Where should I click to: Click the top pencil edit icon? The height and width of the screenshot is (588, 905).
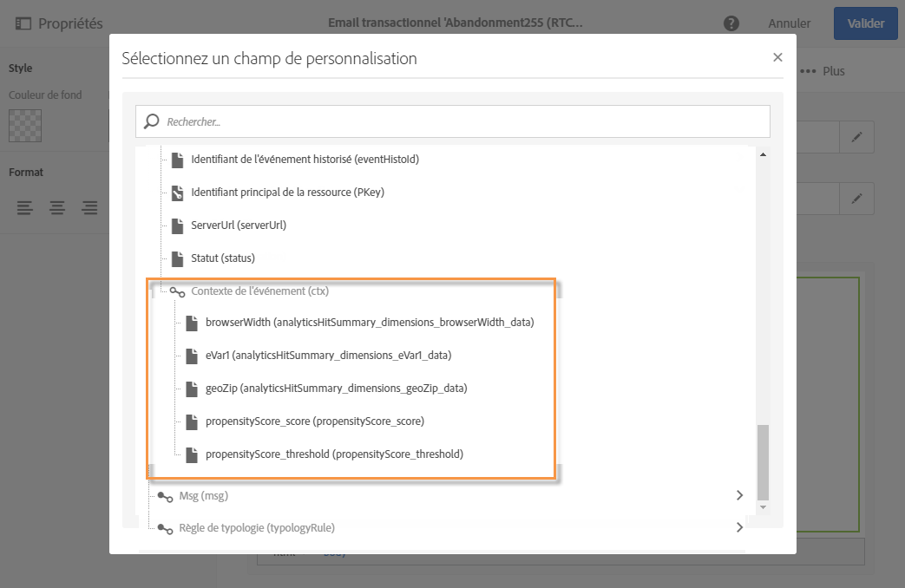[x=856, y=137]
